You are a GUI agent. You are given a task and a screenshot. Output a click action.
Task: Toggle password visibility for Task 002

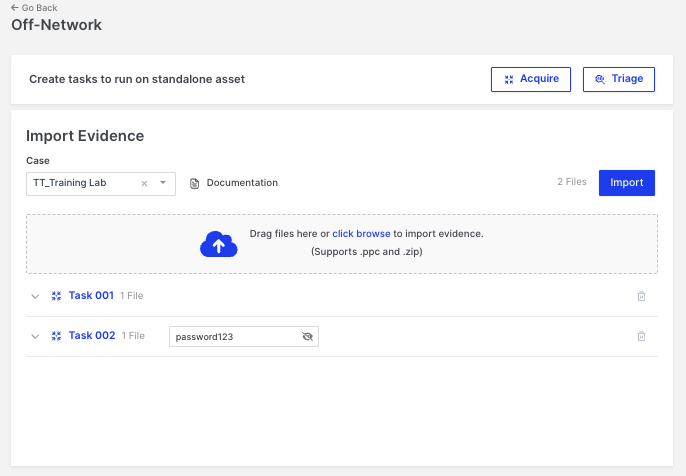point(307,337)
